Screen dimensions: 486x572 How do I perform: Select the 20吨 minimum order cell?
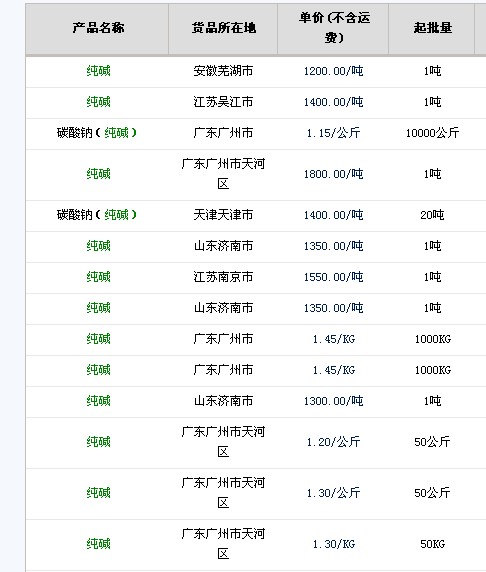pos(432,215)
